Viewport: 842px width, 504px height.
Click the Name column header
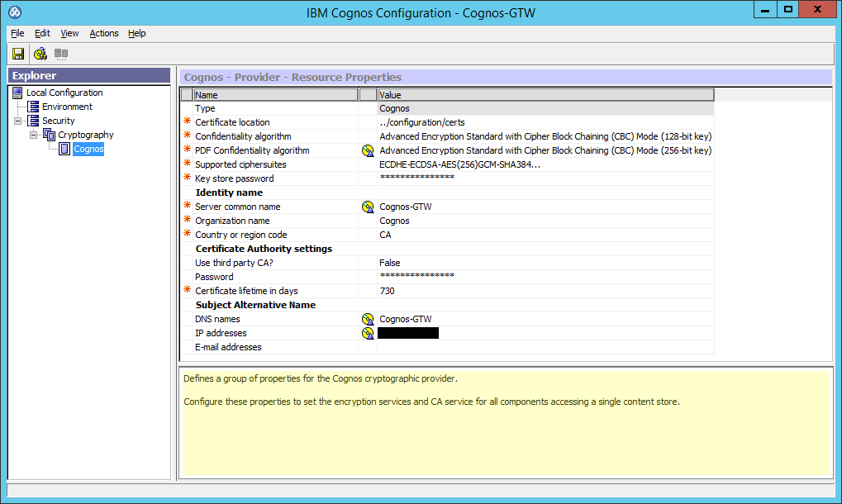tap(275, 95)
